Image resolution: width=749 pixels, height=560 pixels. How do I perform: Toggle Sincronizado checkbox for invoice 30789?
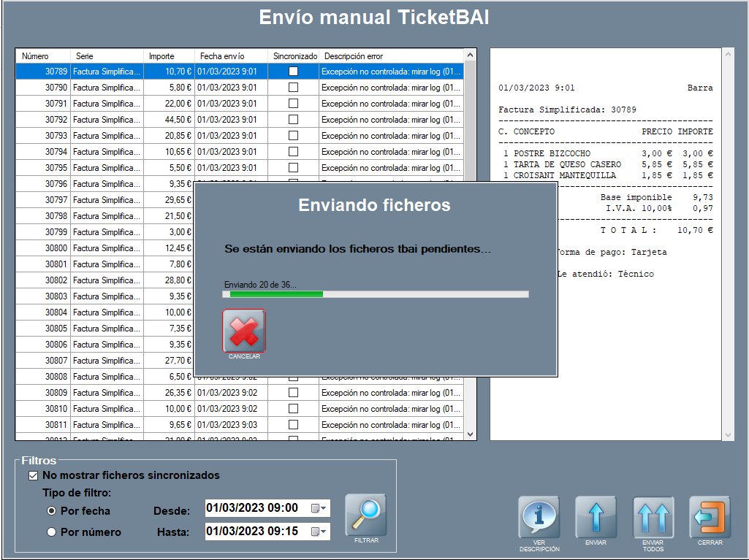click(293, 72)
